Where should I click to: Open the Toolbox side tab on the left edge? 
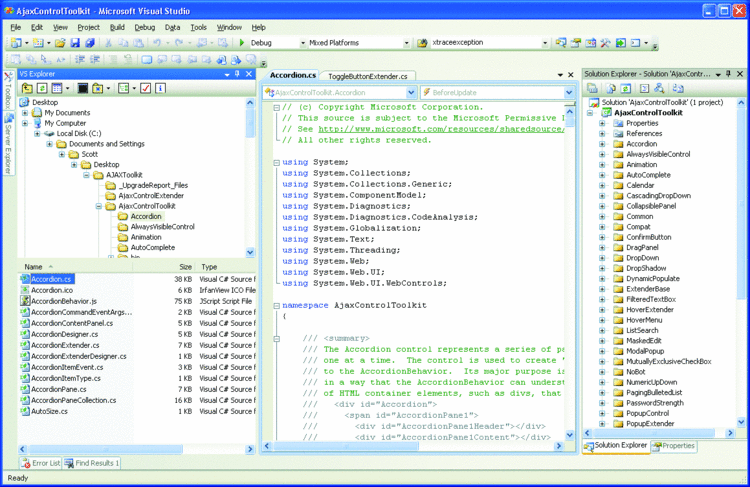pyautogui.click(x=8, y=90)
